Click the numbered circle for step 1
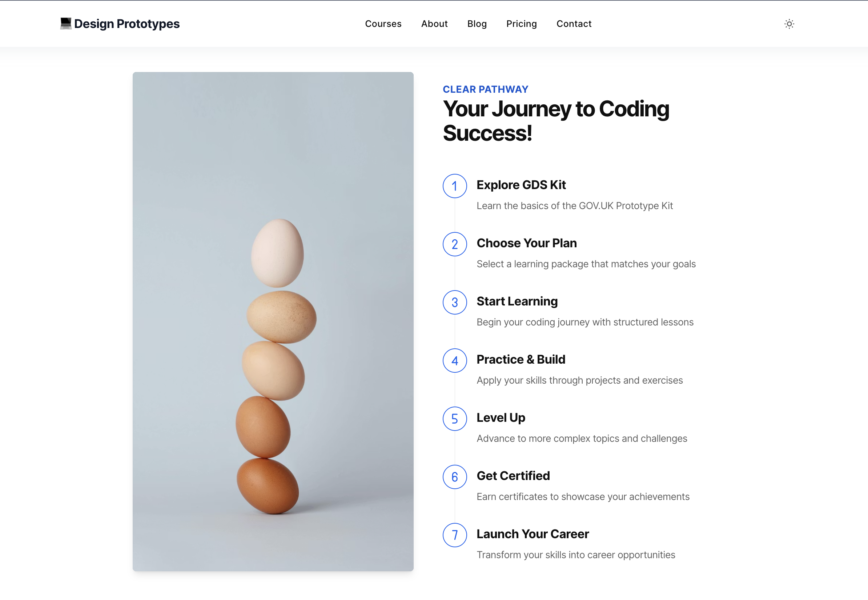This screenshot has height=600, width=868. pyautogui.click(x=454, y=186)
